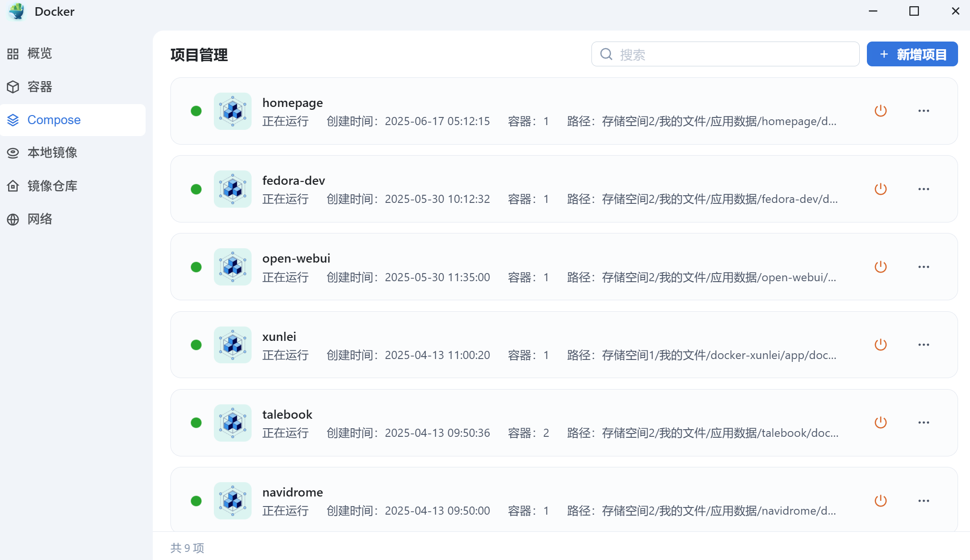Click the 正在运行 status of xunlei
The width and height of the screenshot is (970, 560).
[x=285, y=355]
